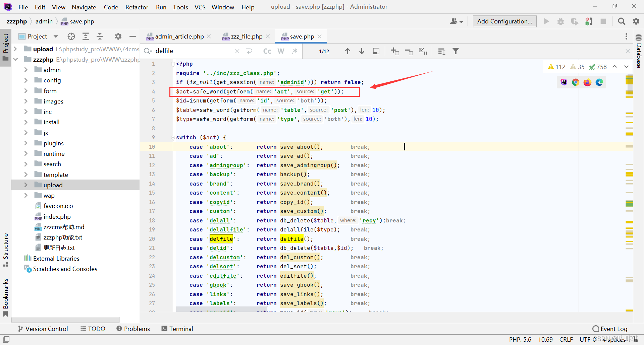Open Terminal tool window
This screenshot has width=644, height=345.
click(x=177, y=329)
